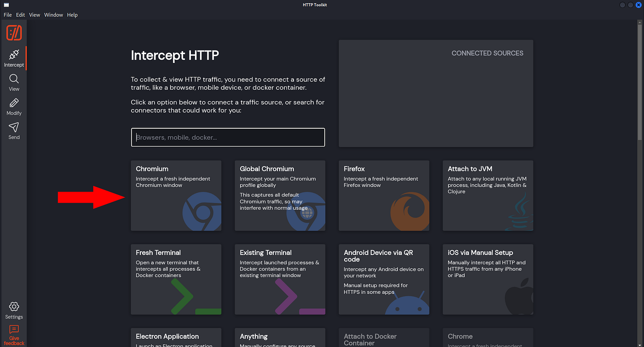Click the HTTP Toolkit logo icon
644x347 pixels.
click(x=14, y=33)
